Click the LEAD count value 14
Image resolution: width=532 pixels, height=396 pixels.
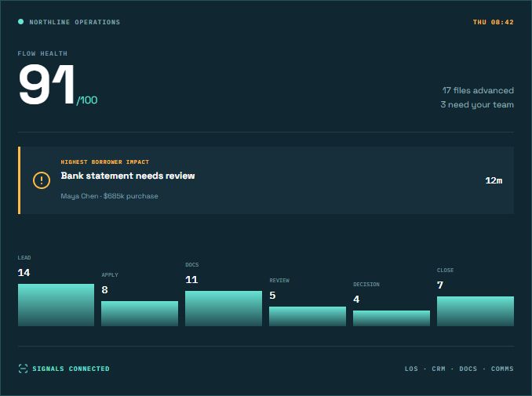pos(24,273)
